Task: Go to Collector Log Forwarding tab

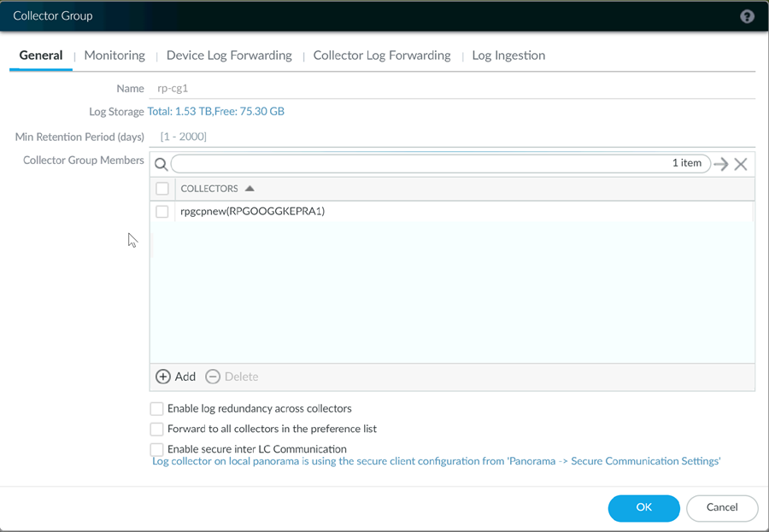Action: [382, 56]
